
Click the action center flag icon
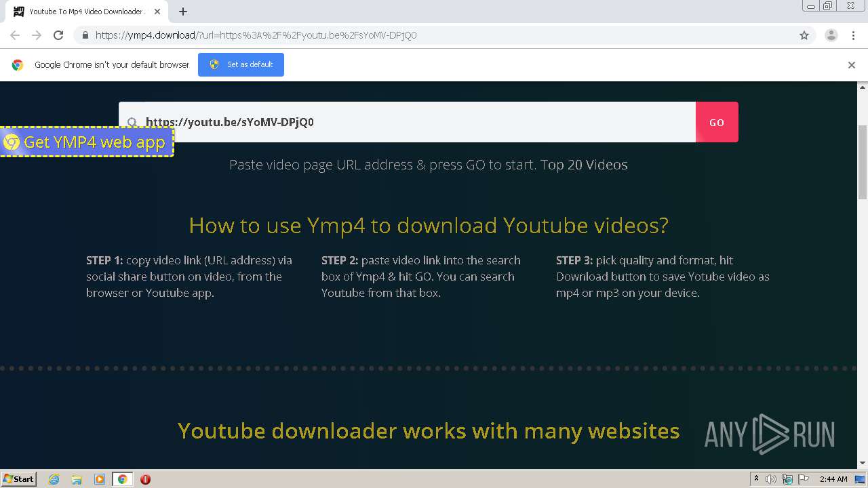(803, 479)
